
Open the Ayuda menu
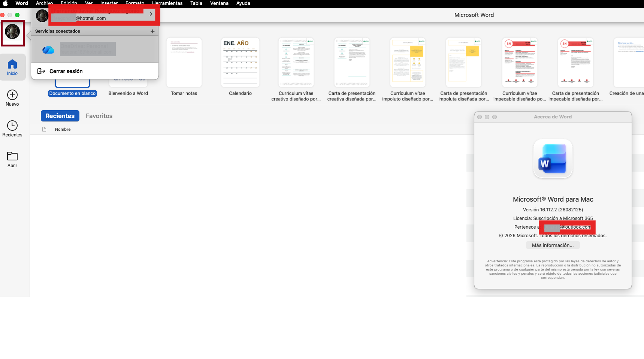click(x=243, y=3)
